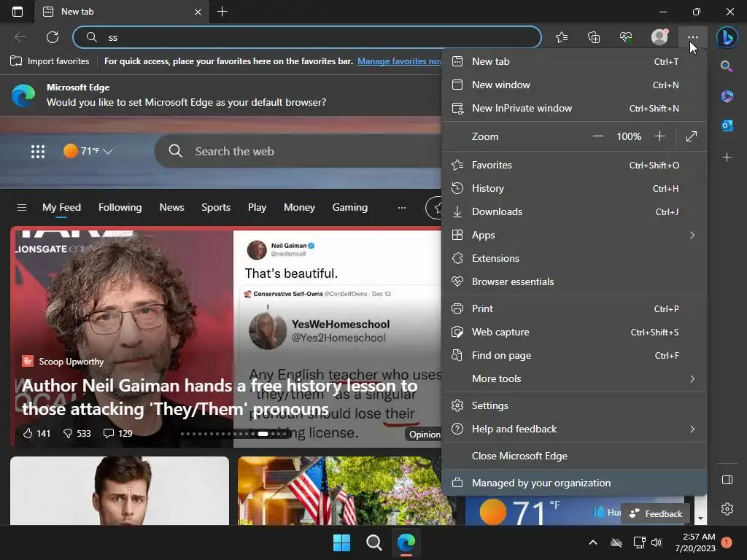Start Web capture from the menu

(574, 332)
